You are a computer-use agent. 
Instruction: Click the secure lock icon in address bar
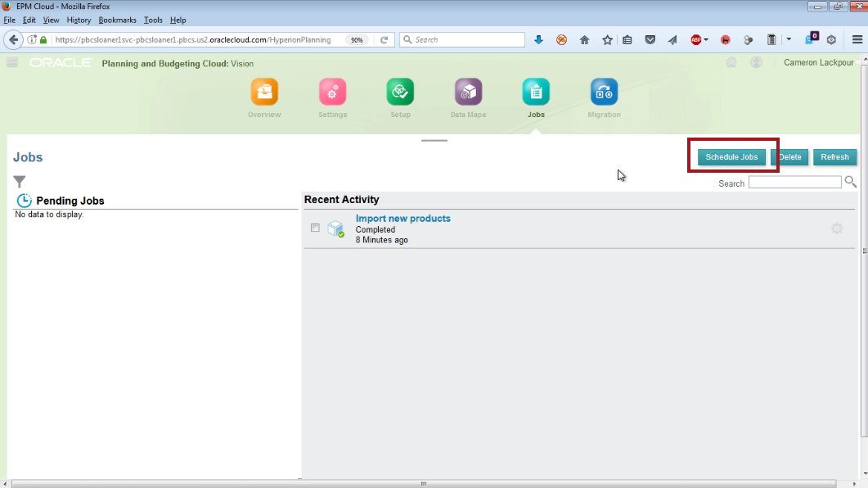coord(43,40)
